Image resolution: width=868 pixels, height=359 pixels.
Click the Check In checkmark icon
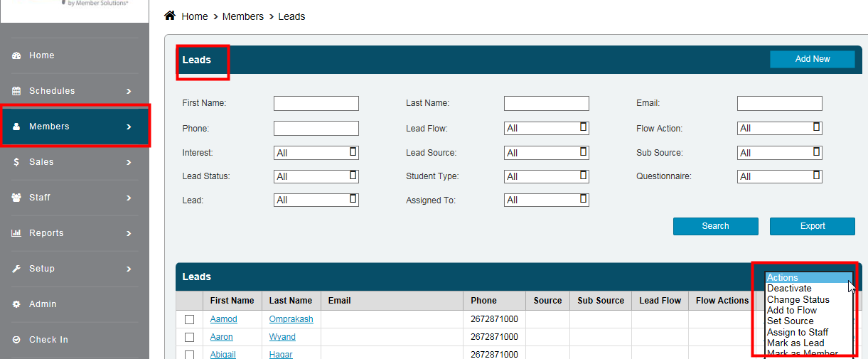(x=16, y=340)
